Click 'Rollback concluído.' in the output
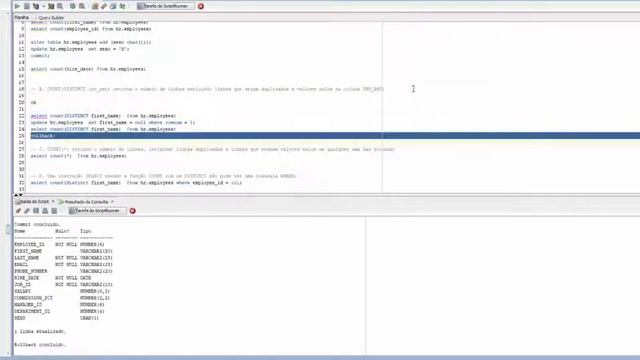 [40, 344]
